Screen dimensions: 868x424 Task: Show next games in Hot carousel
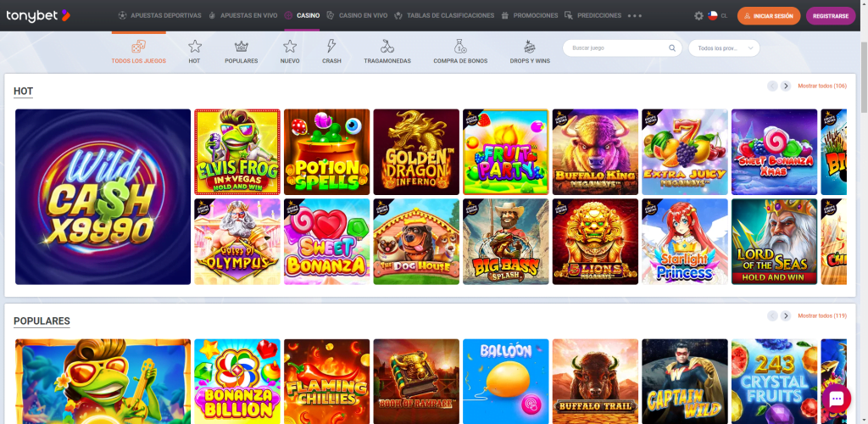click(x=786, y=86)
